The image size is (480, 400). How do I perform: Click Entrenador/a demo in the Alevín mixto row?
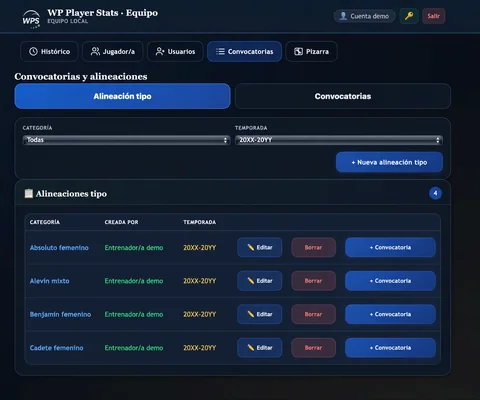134,281
